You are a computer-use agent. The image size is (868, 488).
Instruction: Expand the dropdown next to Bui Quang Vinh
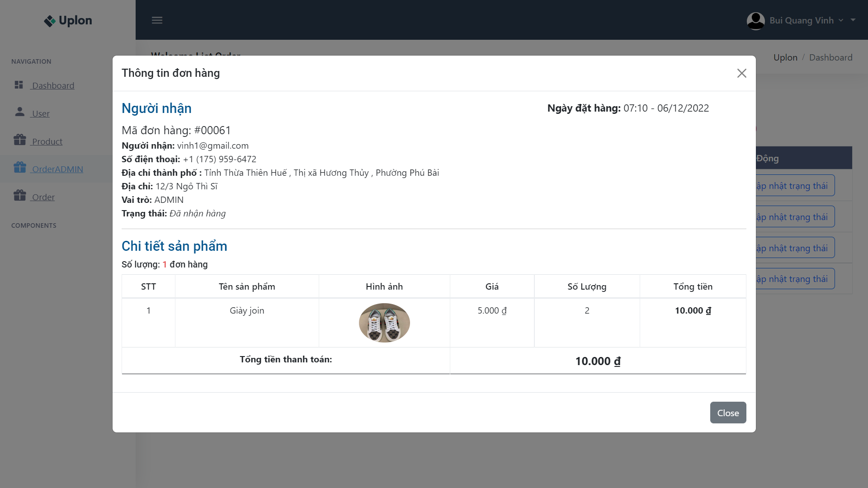click(x=841, y=20)
